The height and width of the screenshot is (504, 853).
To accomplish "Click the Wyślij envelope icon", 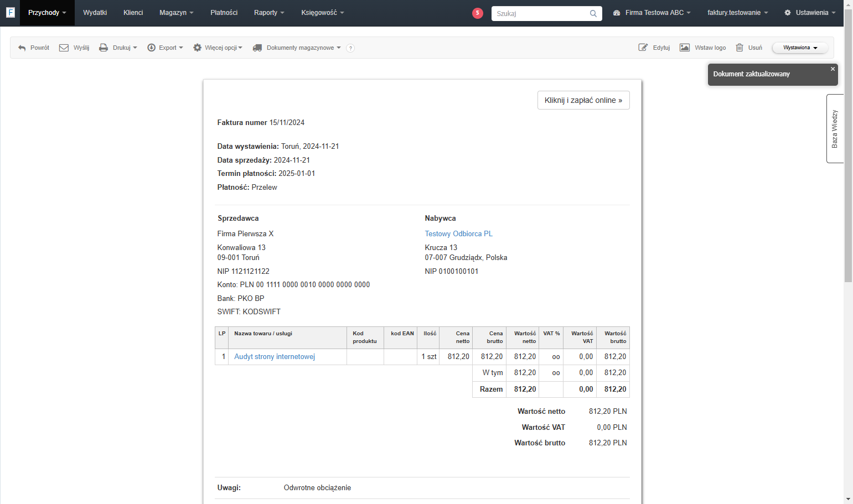I will click(x=64, y=48).
